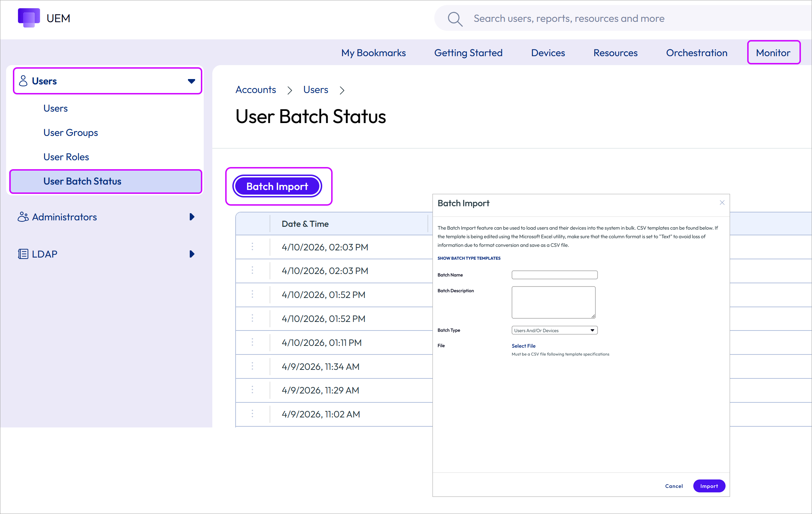Expand the LDAP section

(192, 254)
